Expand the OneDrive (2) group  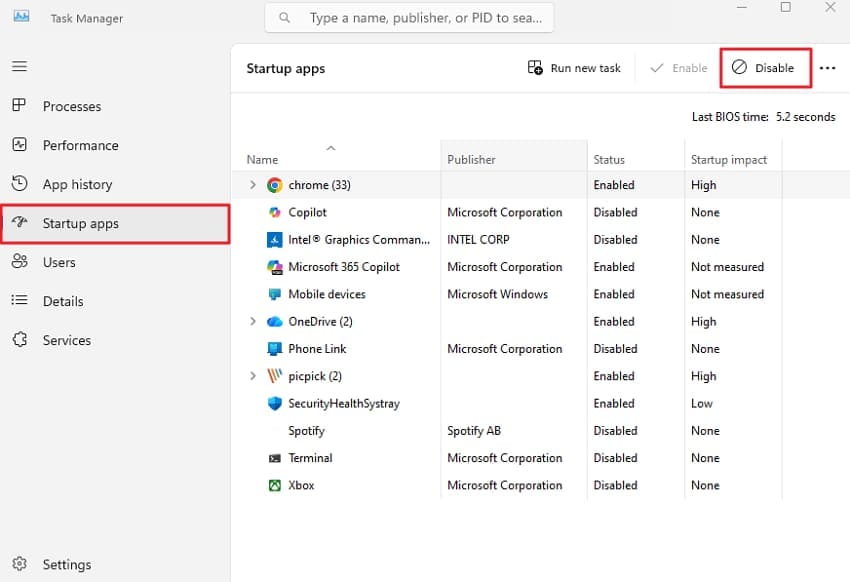[253, 321]
